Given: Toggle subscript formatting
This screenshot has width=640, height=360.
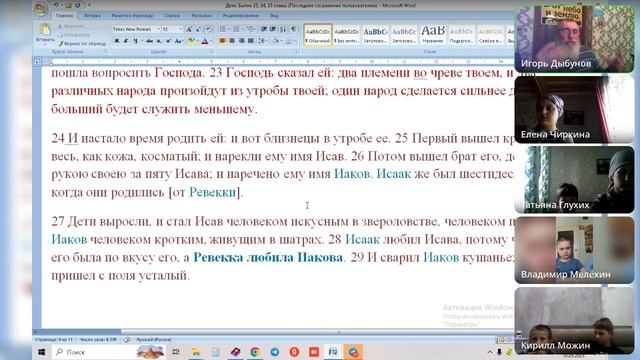Looking at the screenshot, I should 159,41.
